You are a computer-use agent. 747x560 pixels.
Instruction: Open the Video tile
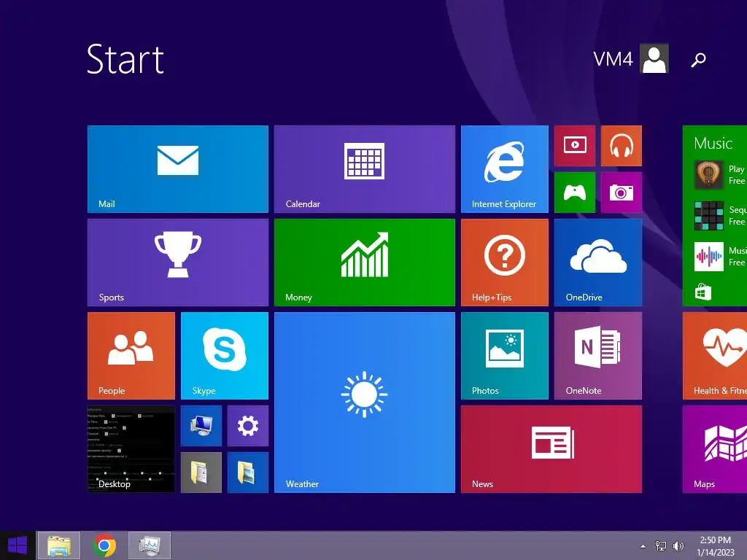(x=575, y=146)
